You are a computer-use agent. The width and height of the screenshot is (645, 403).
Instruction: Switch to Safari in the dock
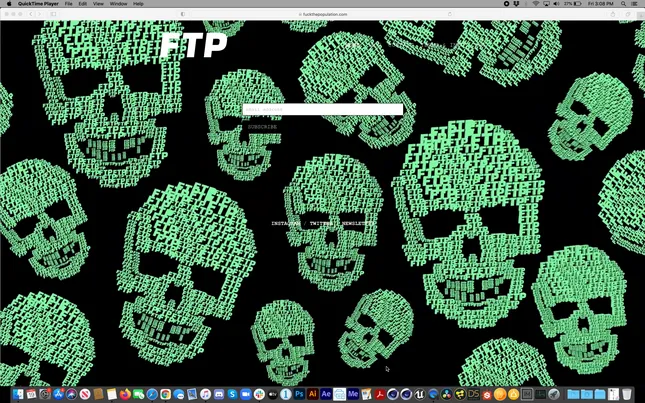[x=152, y=394]
